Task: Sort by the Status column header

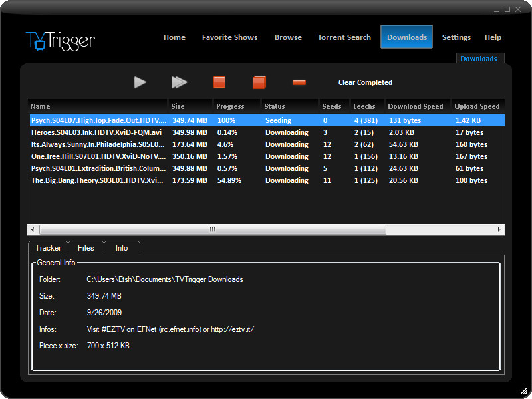Action: pyautogui.click(x=290, y=106)
